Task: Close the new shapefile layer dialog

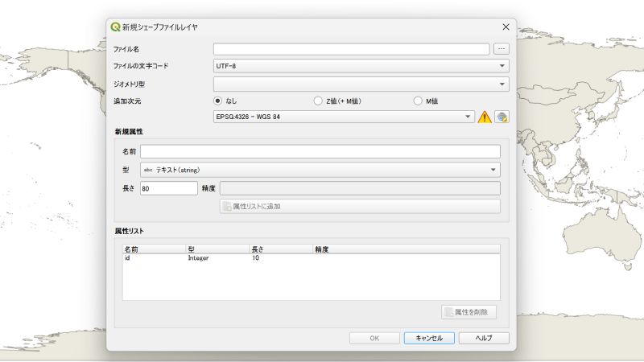Action: pyautogui.click(x=506, y=27)
